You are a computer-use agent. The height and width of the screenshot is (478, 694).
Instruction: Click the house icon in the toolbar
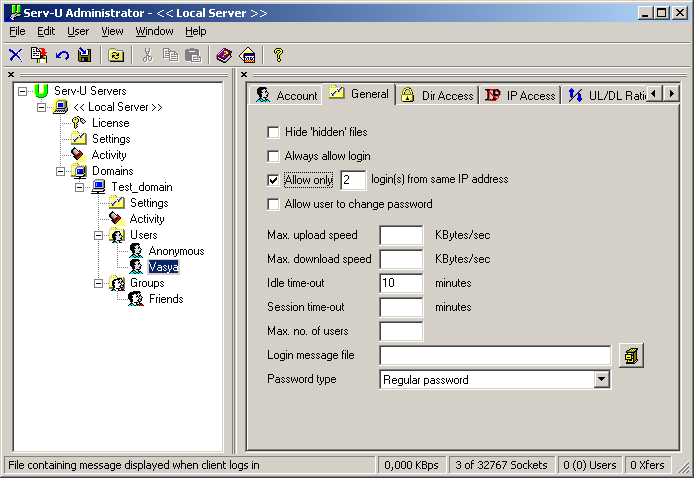pyautogui.click(x=247, y=55)
